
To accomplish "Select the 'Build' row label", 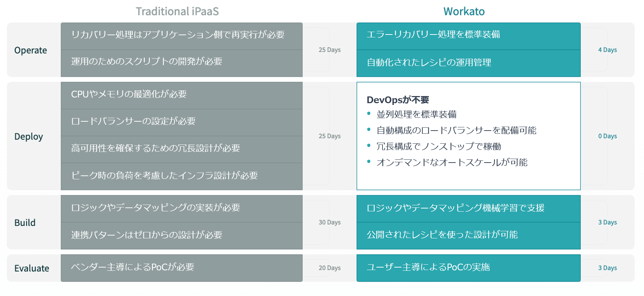I will 25,222.
